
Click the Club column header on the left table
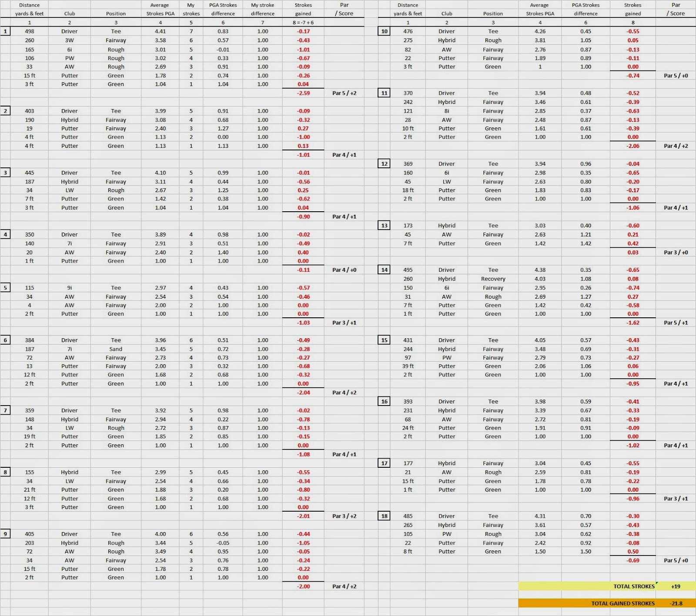pos(70,13)
